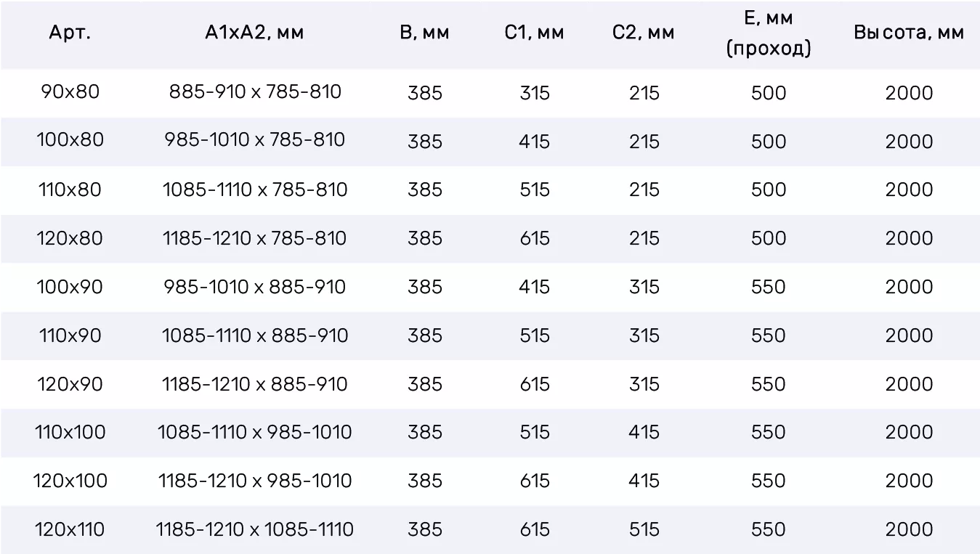This screenshot has width=980, height=554.
Task: Select the 120x90 article cell
Action: pyautogui.click(x=70, y=384)
